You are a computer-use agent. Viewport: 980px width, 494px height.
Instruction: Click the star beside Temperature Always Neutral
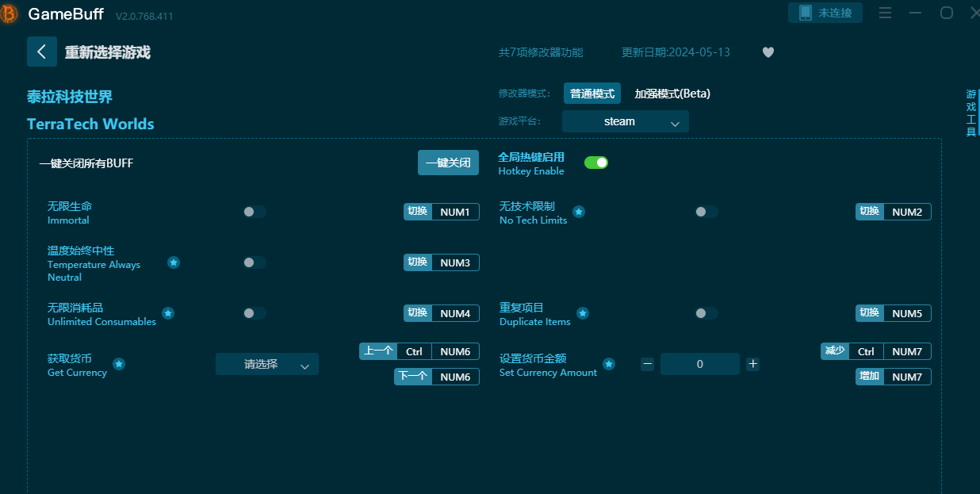173,262
